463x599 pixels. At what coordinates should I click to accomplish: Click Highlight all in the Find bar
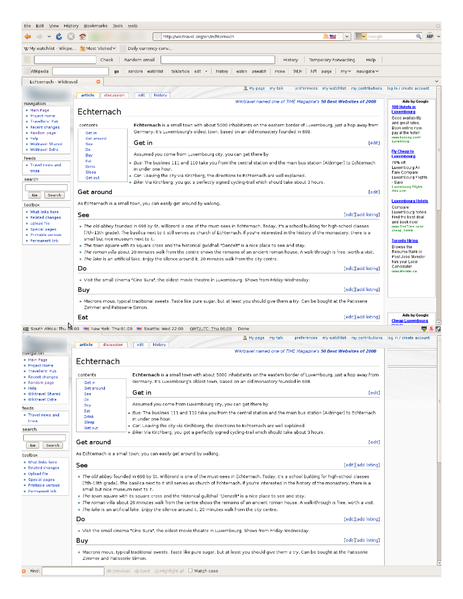pos(169,571)
